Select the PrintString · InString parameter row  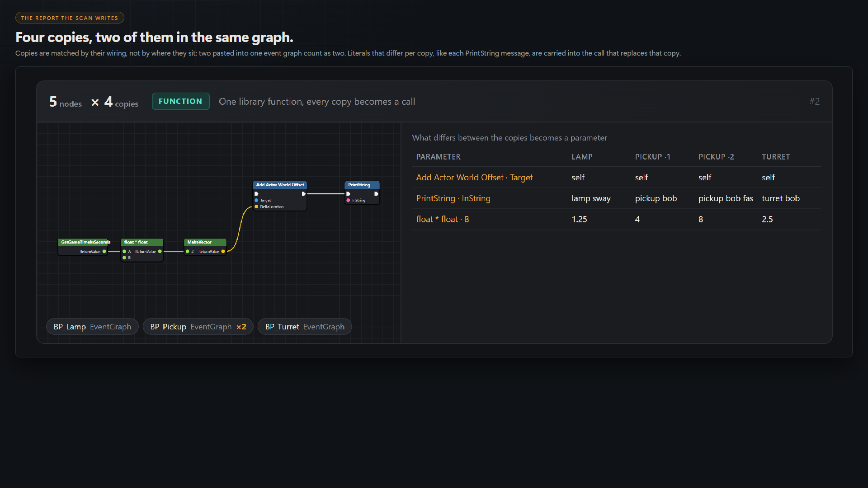[617, 198]
